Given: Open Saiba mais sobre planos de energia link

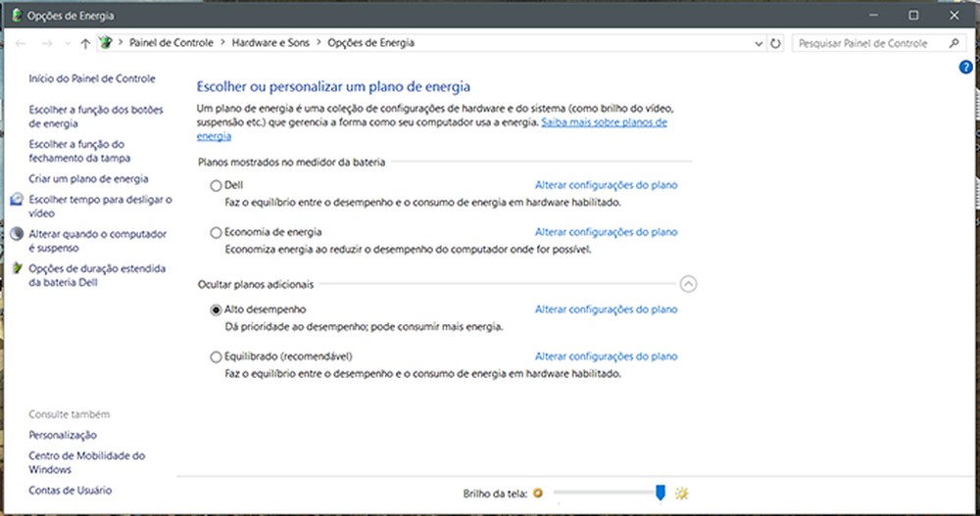Looking at the screenshot, I should click(x=432, y=129).
